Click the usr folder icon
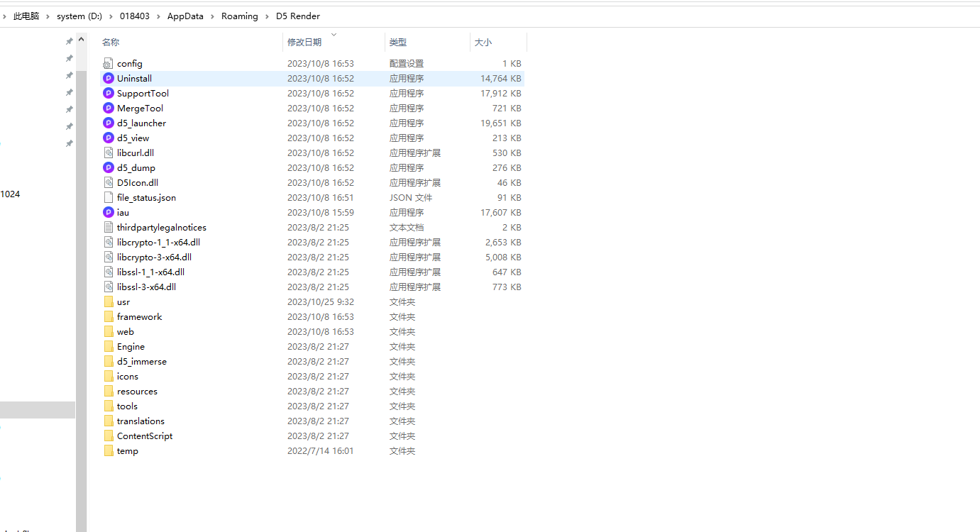Image resolution: width=980 pixels, height=532 pixels. click(109, 302)
